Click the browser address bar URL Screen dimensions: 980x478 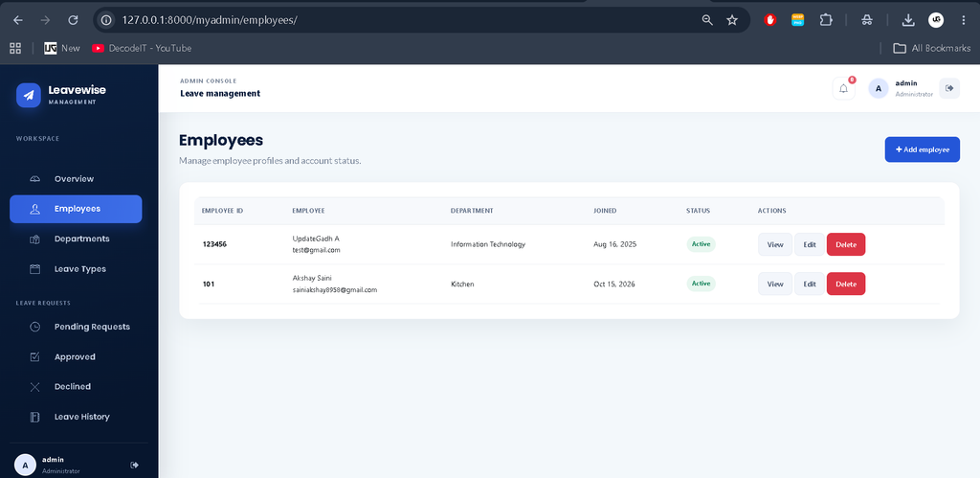pyautogui.click(x=210, y=20)
